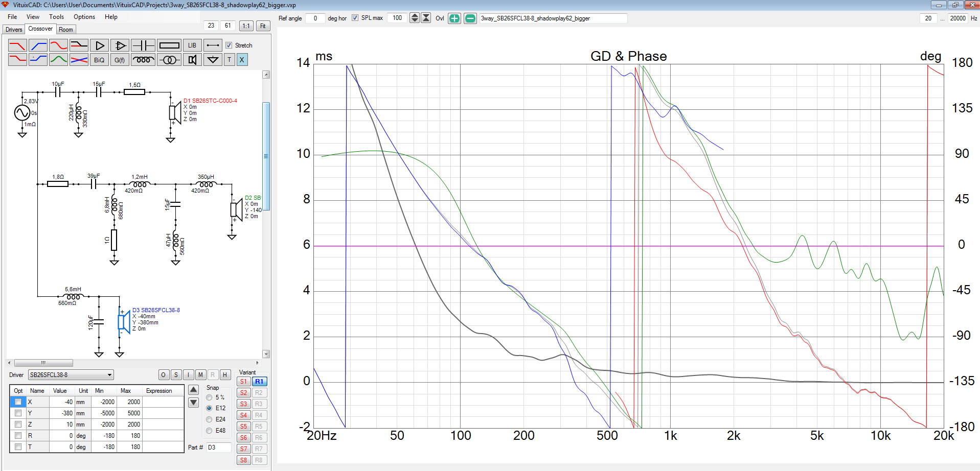Click the vertical scrollbar thumb beside schematic

[x=266, y=156]
